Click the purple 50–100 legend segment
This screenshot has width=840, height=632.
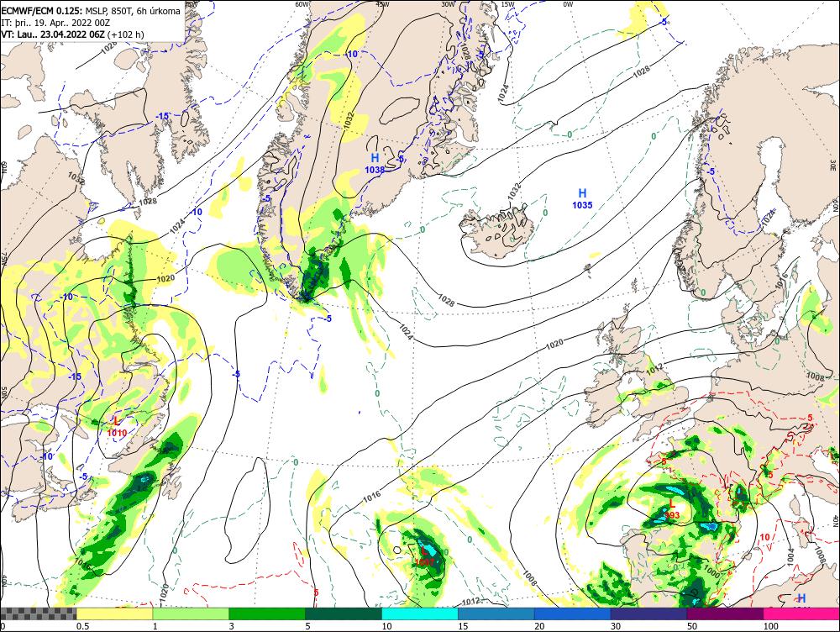point(726,614)
